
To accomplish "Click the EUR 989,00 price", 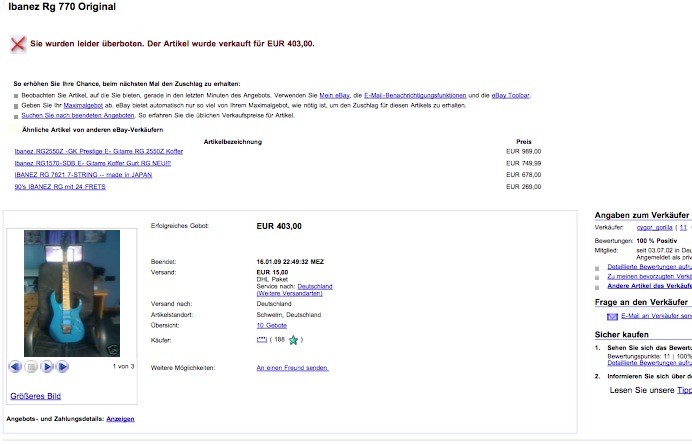I will tap(523, 151).
